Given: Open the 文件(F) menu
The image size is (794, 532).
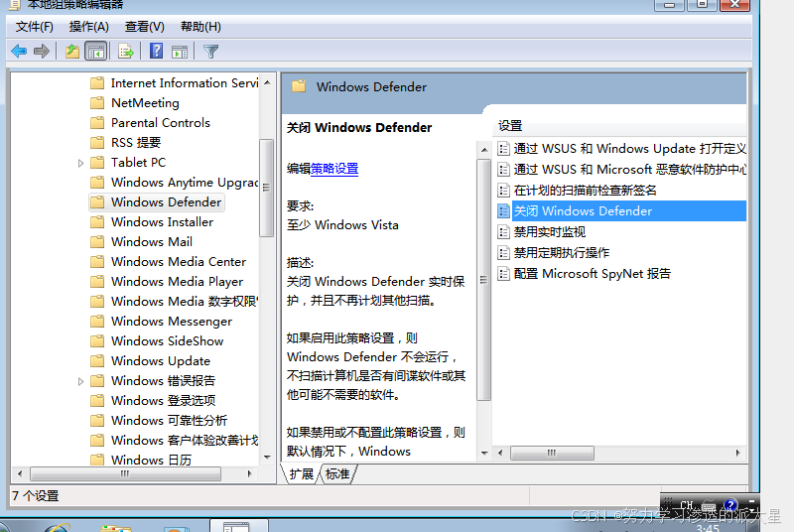Looking at the screenshot, I should 35,27.
